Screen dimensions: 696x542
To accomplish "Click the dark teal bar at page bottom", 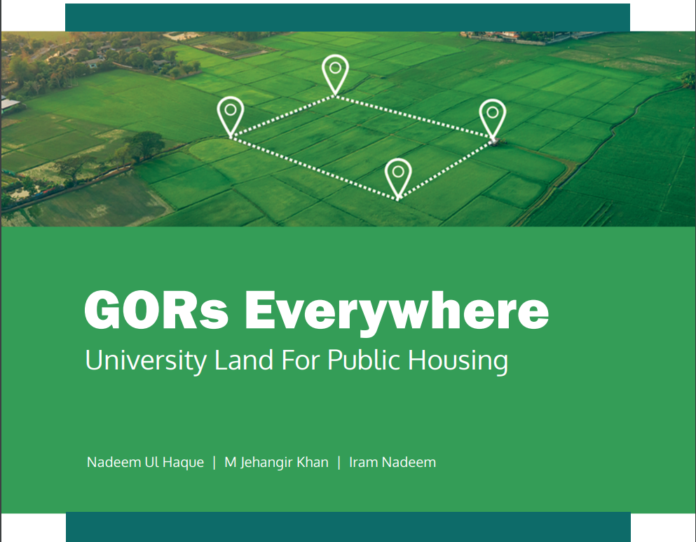I will 347,527.
